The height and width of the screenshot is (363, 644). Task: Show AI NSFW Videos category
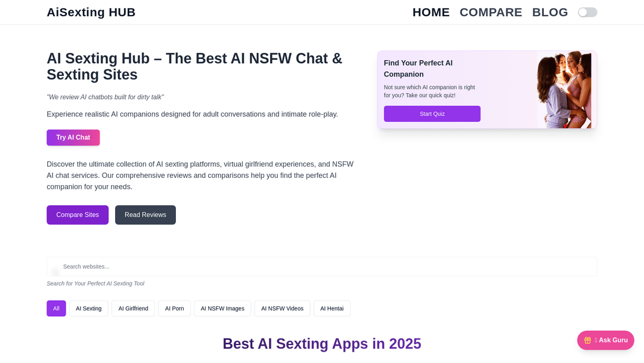click(282, 308)
